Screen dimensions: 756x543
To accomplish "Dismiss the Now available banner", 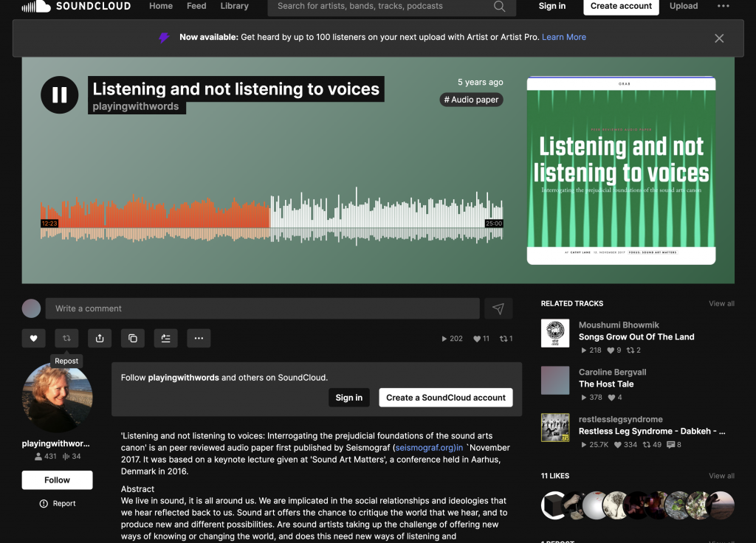I will [x=719, y=38].
